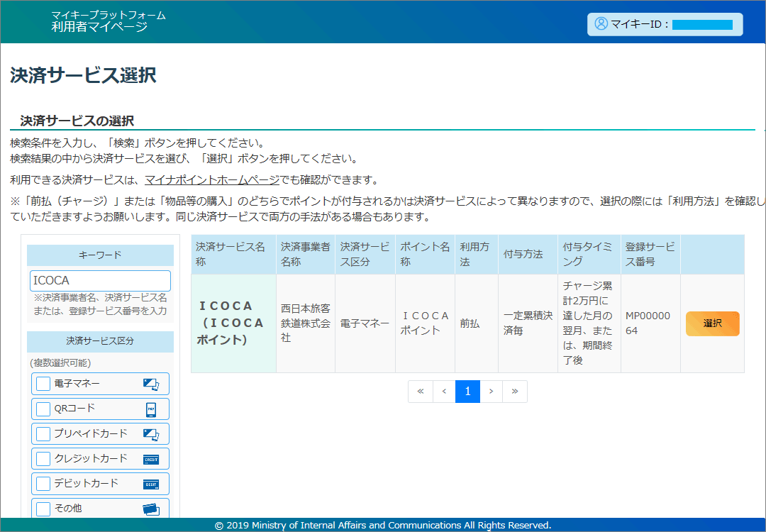766x532 pixels.
Task: Click the チャージ累計2万円に達した月の翌月 timing cell
Action: tap(589, 323)
